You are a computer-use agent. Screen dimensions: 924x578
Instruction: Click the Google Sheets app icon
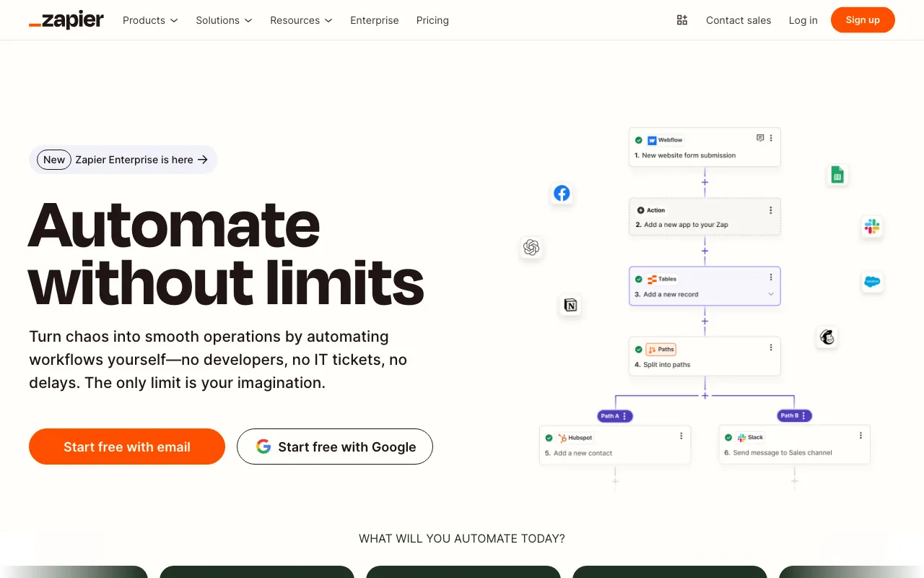(837, 175)
